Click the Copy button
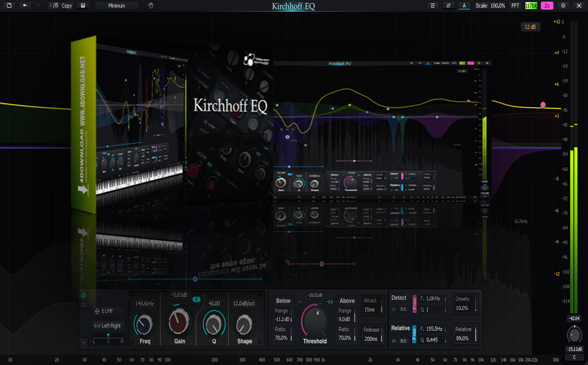 [x=67, y=6]
